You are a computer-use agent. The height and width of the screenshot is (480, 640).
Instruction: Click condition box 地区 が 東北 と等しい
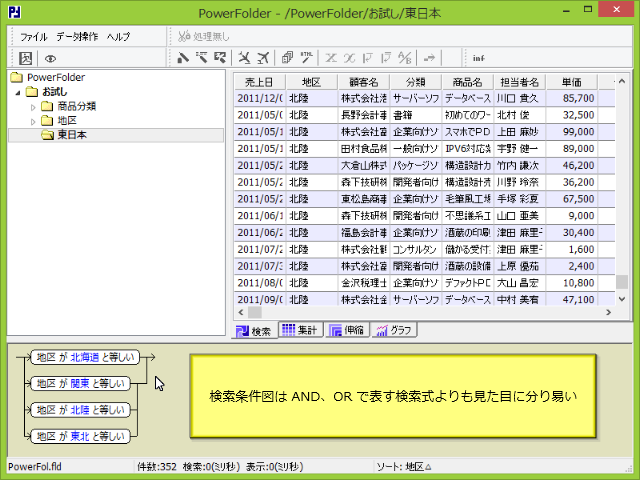click(81, 436)
